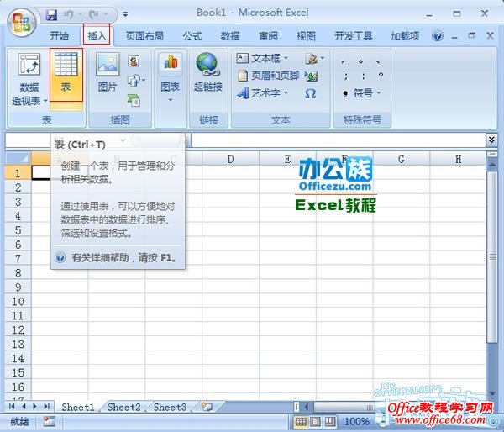Switch to Normal view in status bar
Viewport: 504px width, 432px height.
301,421
